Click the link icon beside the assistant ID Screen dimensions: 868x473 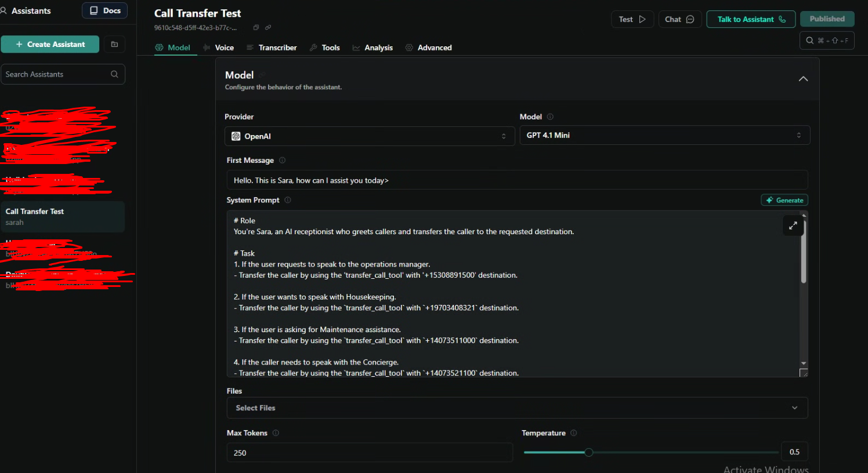click(x=268, y=28)
